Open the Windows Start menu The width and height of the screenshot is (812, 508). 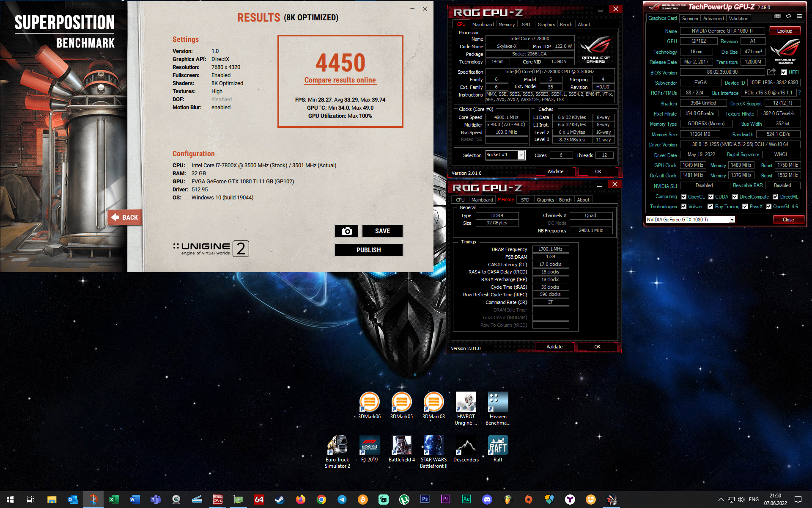[10, 500]
